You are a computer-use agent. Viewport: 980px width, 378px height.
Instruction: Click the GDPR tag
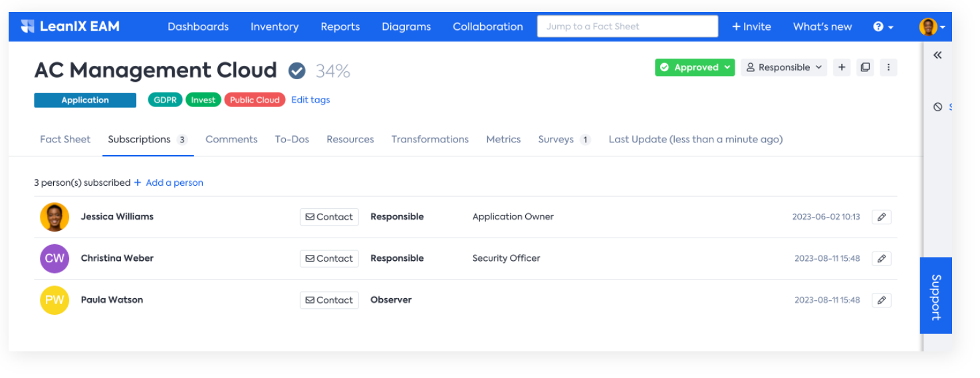pos(166,100)
